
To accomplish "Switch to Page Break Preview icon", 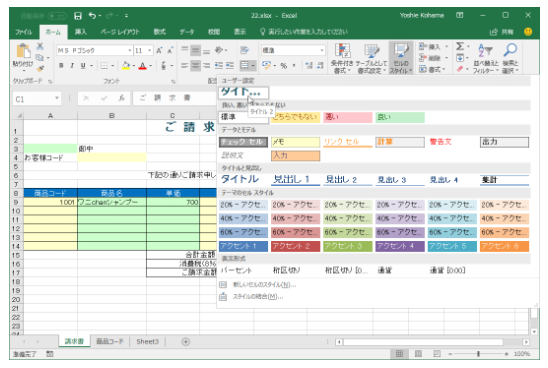I will click(437, 354).
